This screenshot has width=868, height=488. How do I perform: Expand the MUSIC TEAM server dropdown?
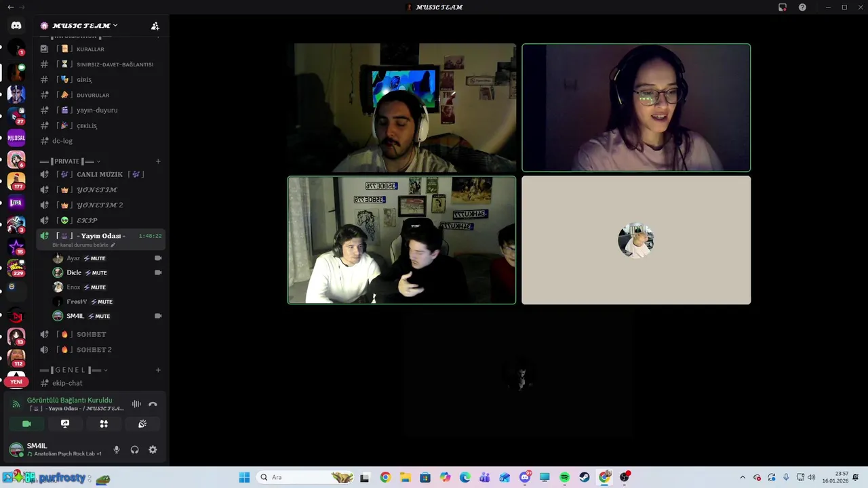click(115, 25)
